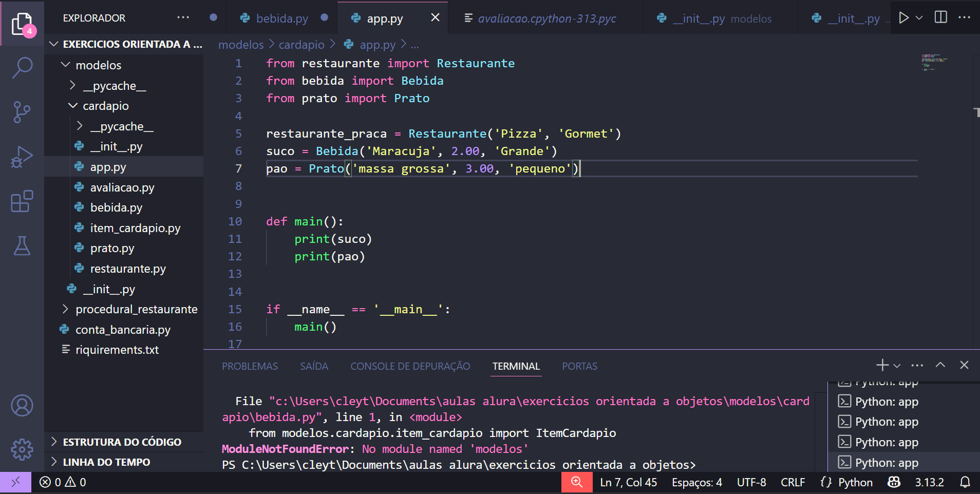Change encoding UTF-8

click(x=751, y=482)
